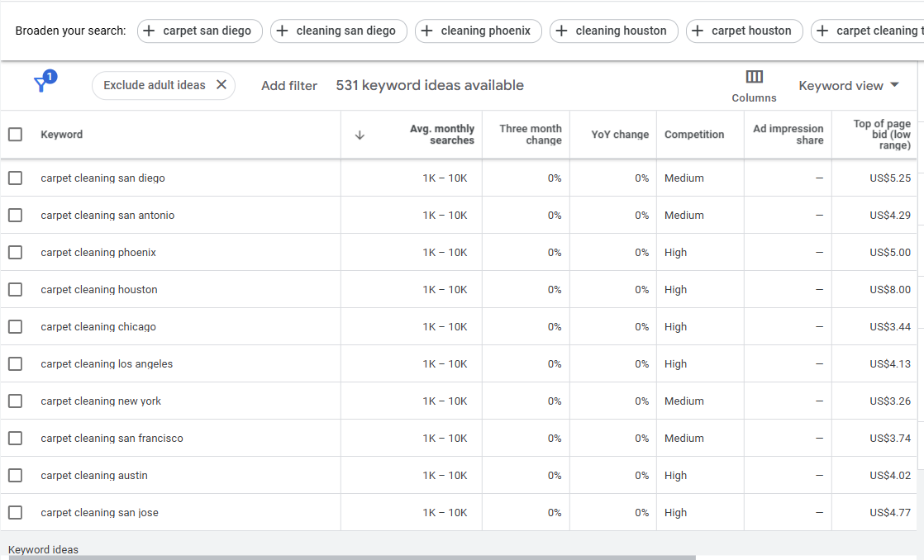Add 'carpet houston' suggestion chip
The image size is (924, 560).
pyautogui.click(x=744, y=31)
